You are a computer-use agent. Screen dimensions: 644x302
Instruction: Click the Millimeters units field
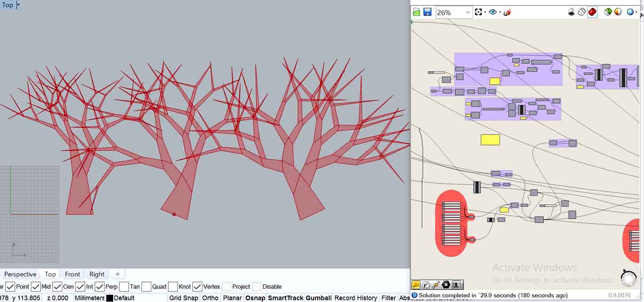click(89, 298)
